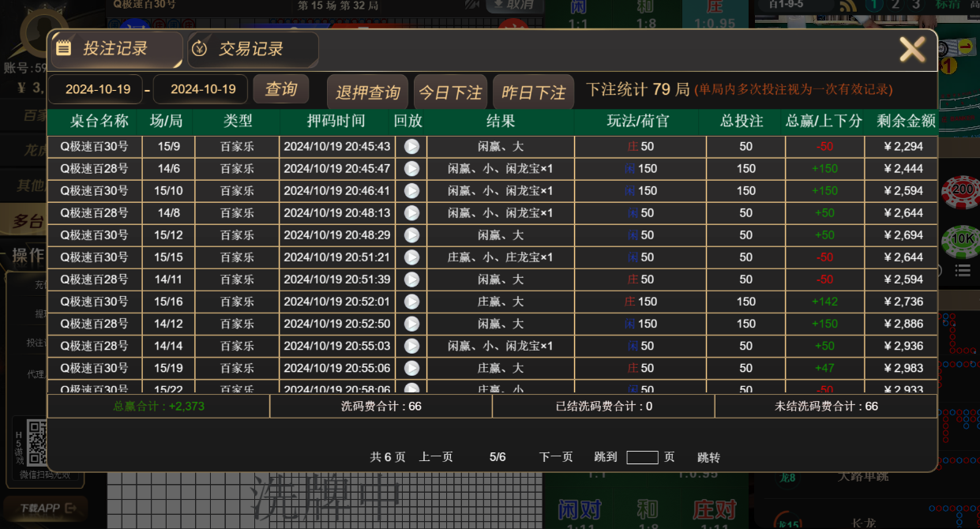Select 多台 in the left sidebar

click(x=27, y=222)
